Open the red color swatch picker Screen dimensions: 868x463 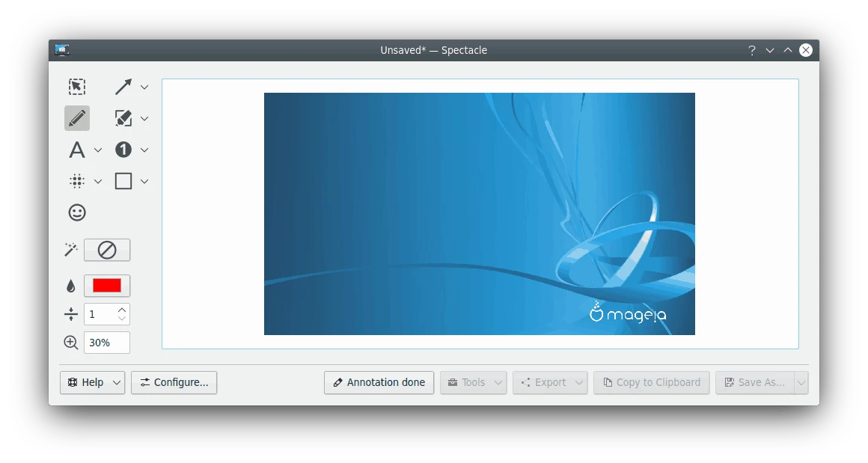click(x=107, y=286)
